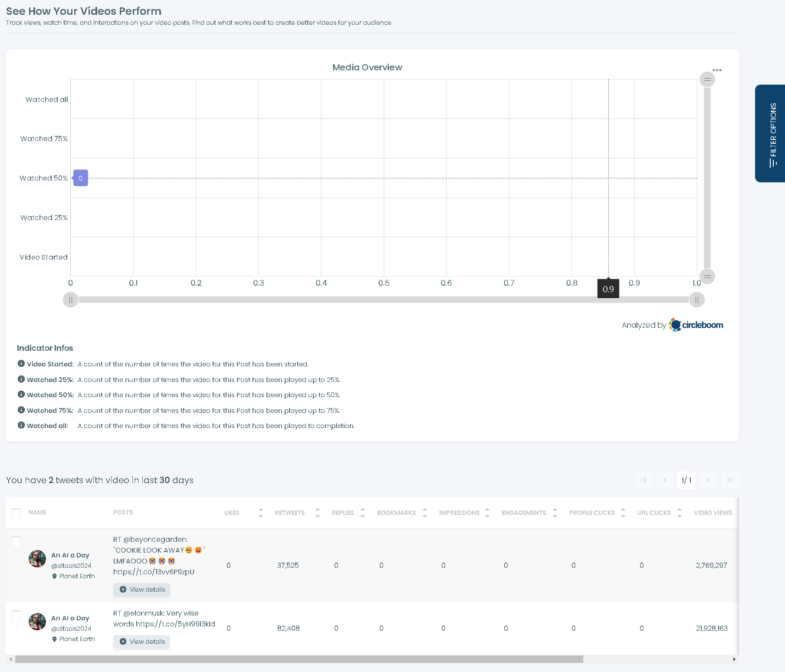Viewport: 785px width, 672px height.
Task: Click the Watched 25% axis label
Action: click(x=44, y=217)
